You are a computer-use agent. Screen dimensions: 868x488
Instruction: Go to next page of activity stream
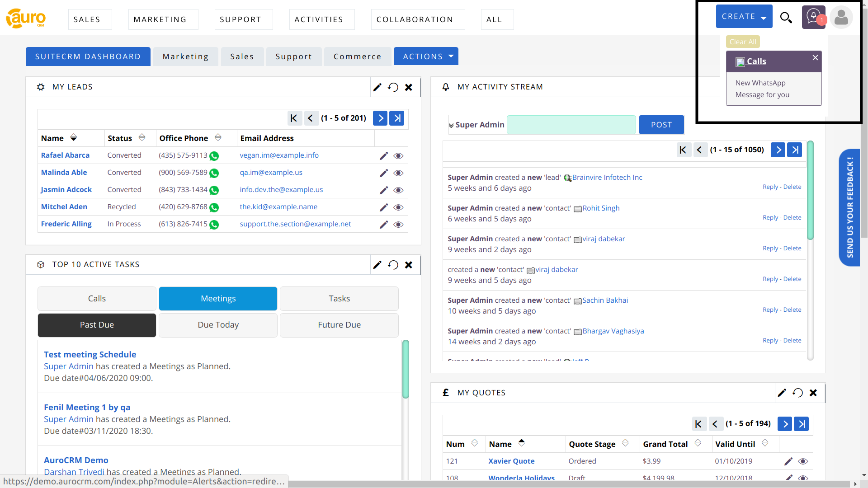778,150
